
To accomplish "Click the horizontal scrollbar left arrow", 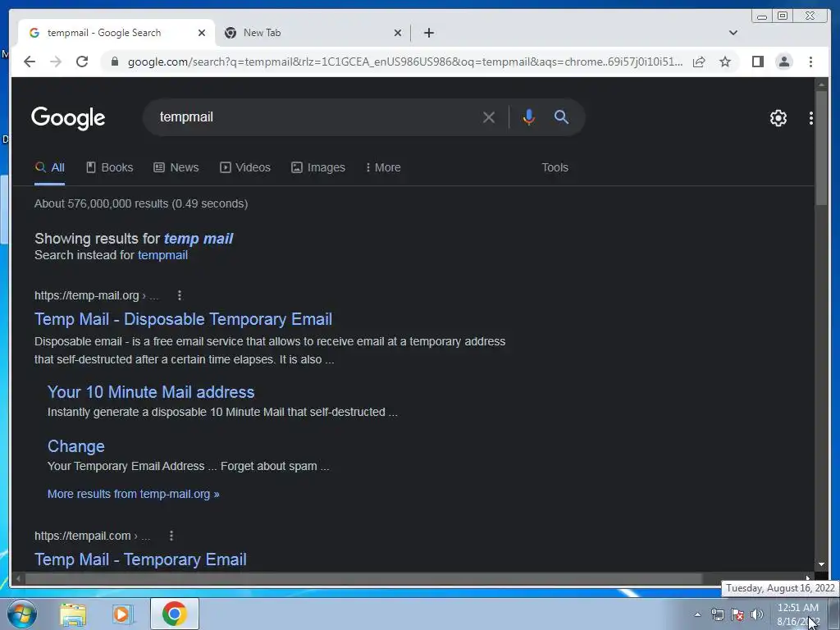I will (x=18, y=578).
